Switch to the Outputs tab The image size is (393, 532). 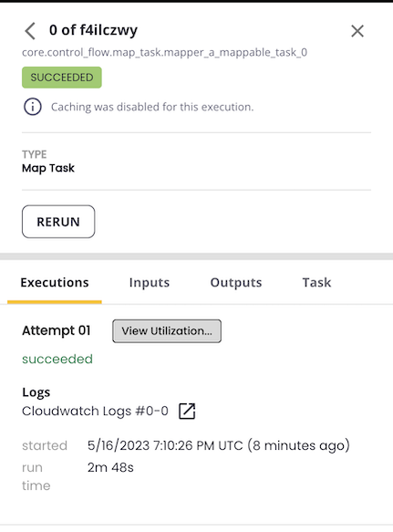236,283
